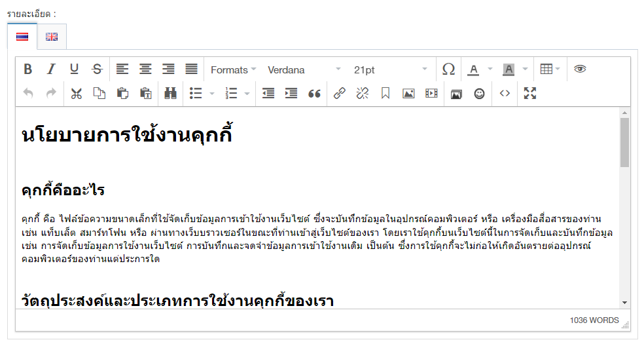The image size is (644, 344).
Task: Insert special character with omega icon
Action: point(448,69)
